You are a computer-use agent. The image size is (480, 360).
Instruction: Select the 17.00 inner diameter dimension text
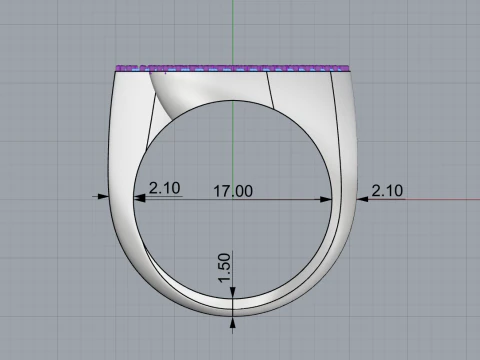pos(233,191)
